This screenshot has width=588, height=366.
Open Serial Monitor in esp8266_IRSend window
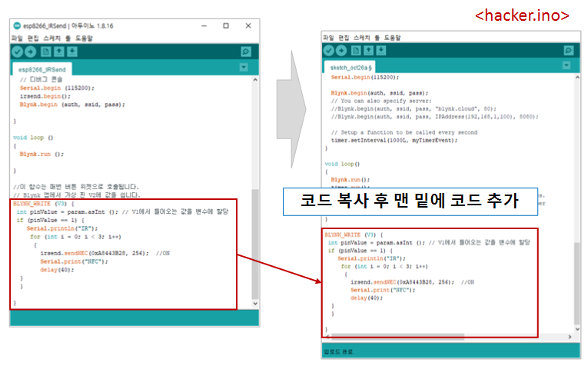[x=246, y=52]
